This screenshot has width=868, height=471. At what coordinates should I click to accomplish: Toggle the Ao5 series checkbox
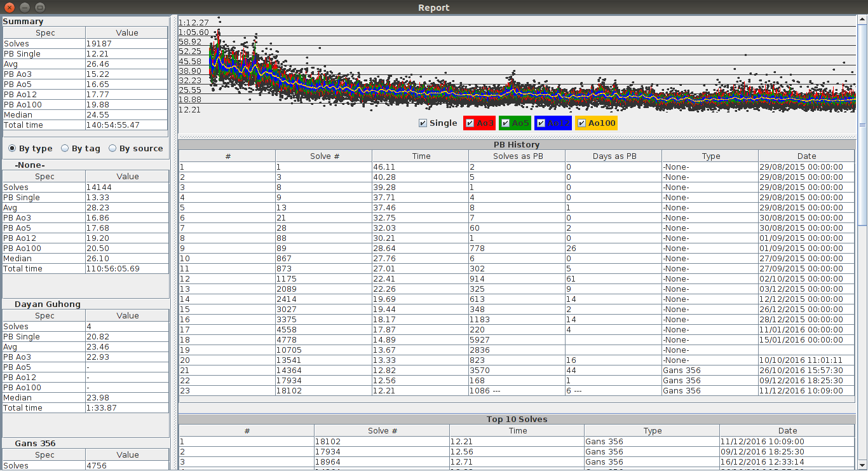(x=514, y=123)
